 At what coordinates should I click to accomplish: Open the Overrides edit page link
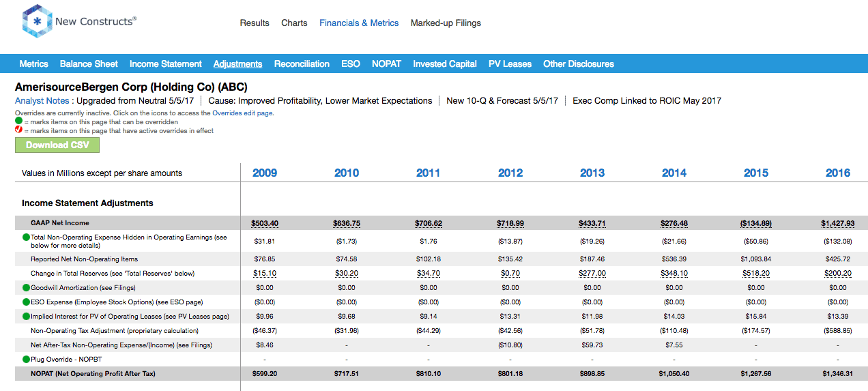pos(242,113)
